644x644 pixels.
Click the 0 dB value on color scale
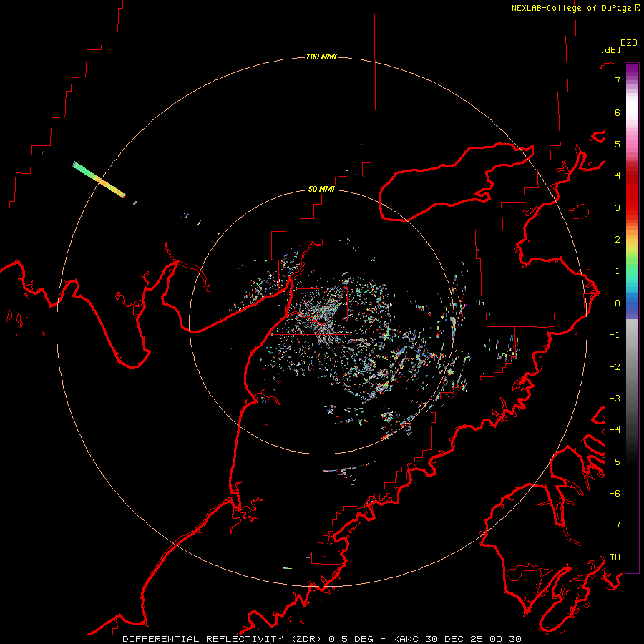click(618, 303)
